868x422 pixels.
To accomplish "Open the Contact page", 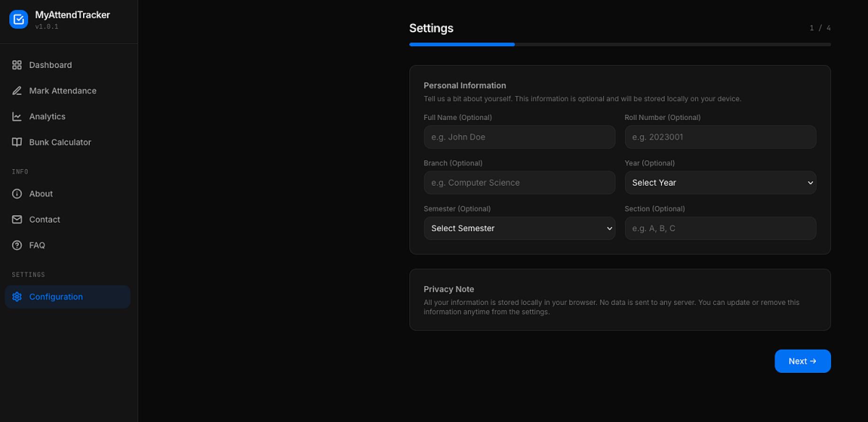I will coord(68,219).
